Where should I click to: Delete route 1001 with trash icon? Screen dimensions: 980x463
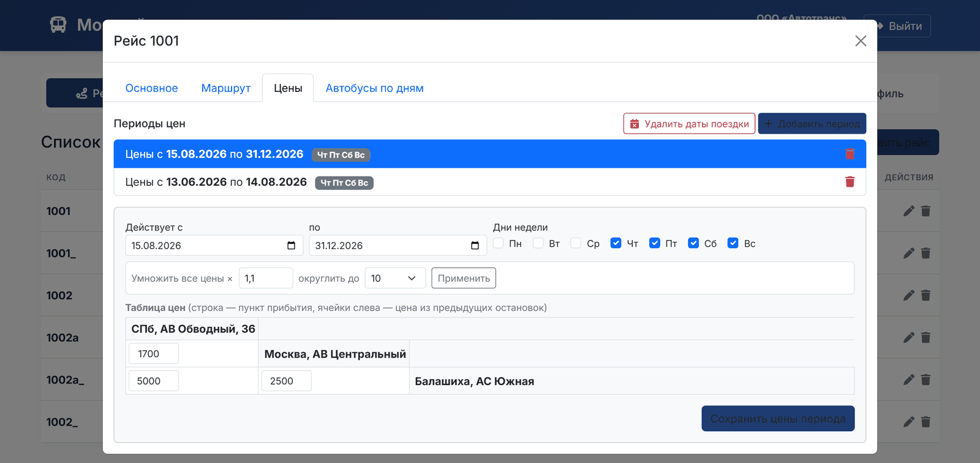coord(925,211)
